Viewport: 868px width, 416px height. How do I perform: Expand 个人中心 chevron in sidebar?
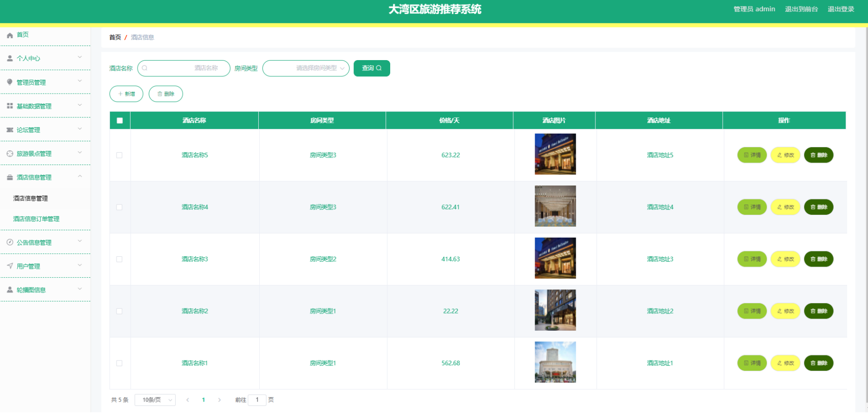tap(80, 57)
